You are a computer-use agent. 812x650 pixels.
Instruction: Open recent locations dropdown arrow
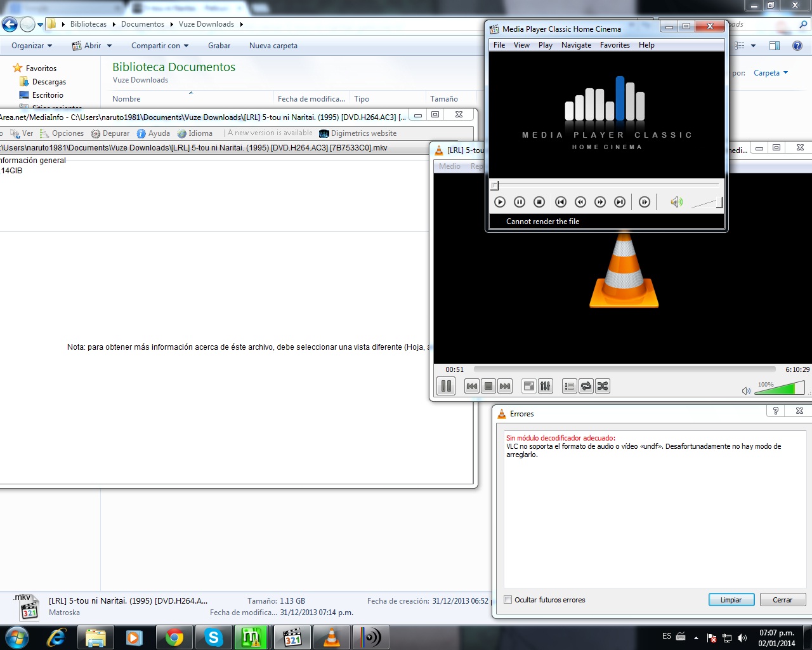(x=40, y=25)
